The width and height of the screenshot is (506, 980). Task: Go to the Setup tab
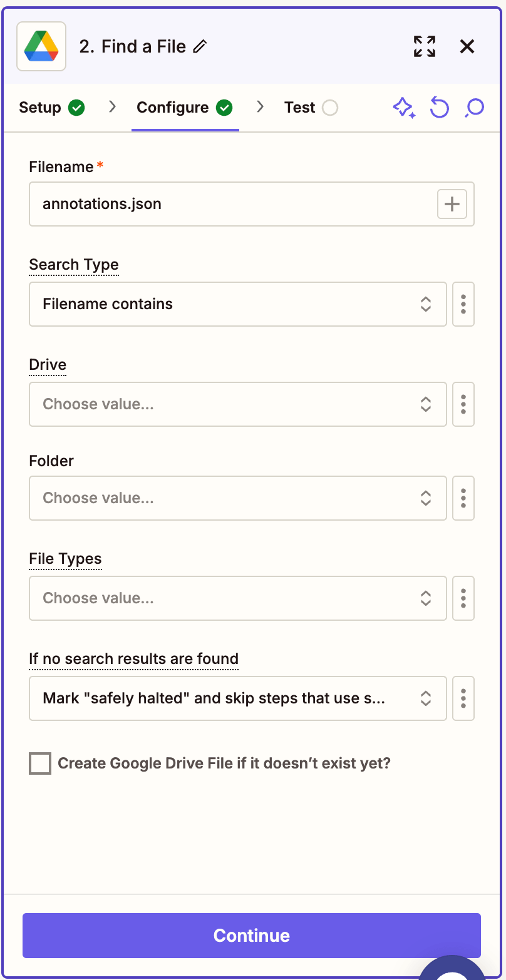pyautogui.click(x=39, y=108)
